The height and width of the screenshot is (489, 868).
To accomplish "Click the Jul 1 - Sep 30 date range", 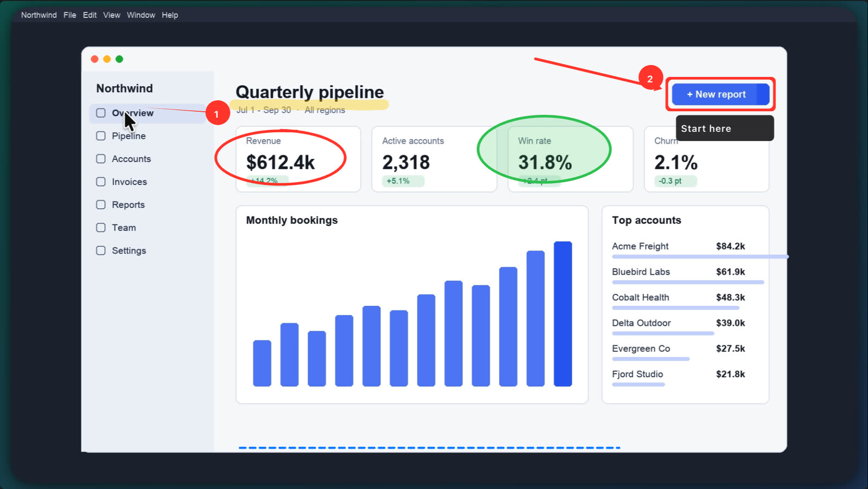I will tap(264, 110).
